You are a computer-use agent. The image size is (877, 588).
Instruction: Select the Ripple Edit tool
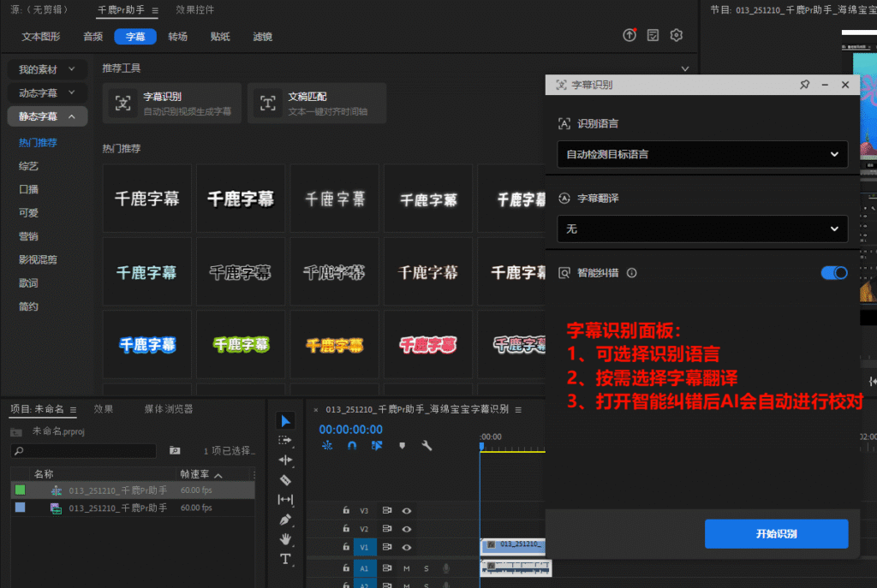(286, 460)
